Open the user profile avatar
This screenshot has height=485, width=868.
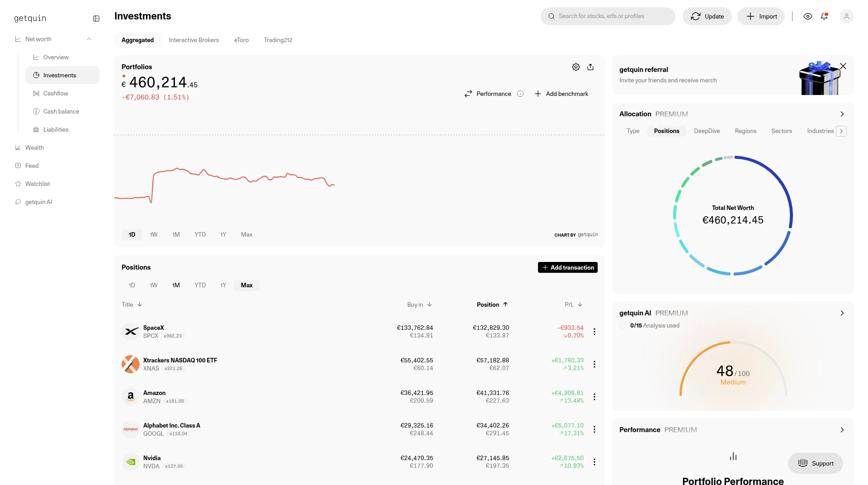tap(847, 16)
